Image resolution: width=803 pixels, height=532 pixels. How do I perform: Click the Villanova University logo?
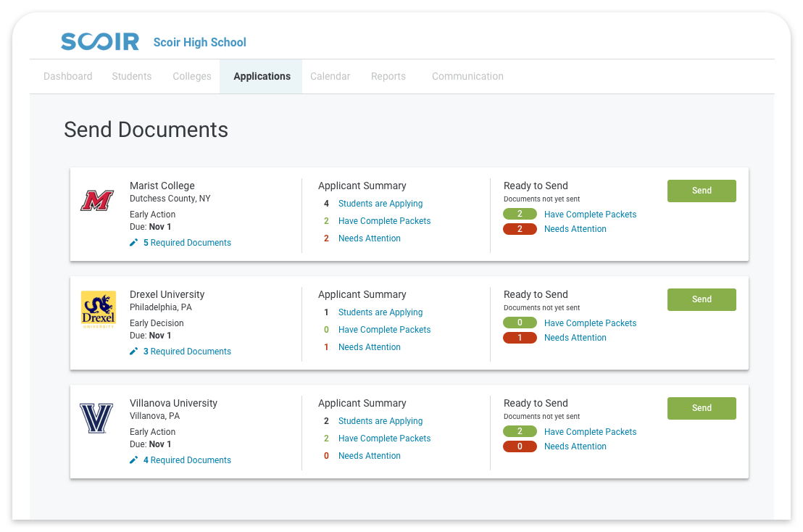pyautogui.click(x=96, y=418)
